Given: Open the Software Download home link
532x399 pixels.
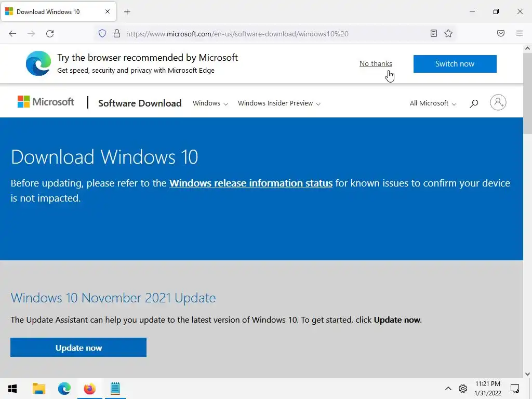Looking at the screenshot, I should [140, 103].
